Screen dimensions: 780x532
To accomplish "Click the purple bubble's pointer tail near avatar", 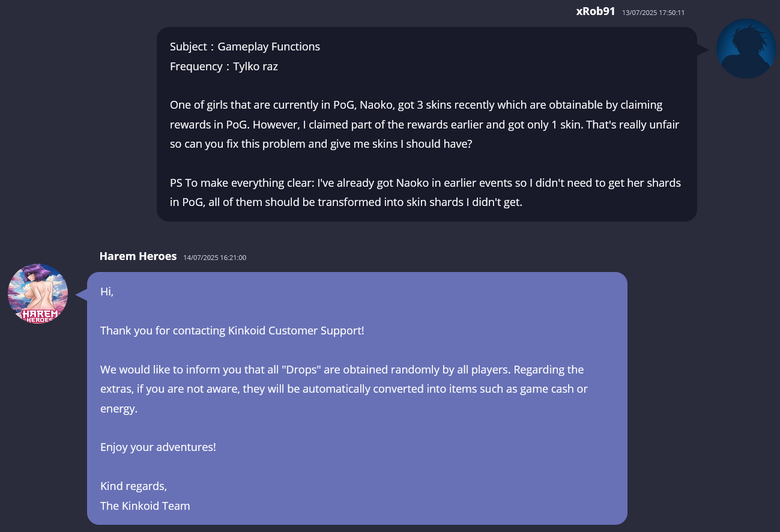I will click(x=81, y=294).
